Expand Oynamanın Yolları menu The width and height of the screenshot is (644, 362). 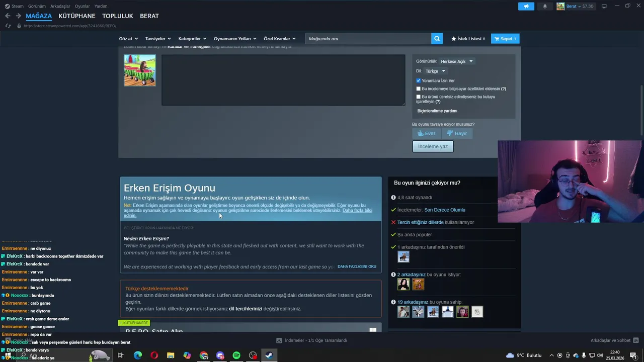(235, 39)
